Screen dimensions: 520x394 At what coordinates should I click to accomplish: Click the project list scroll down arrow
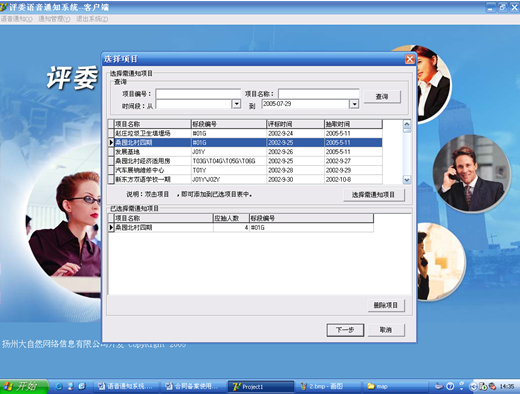click(x=407, y=180)
